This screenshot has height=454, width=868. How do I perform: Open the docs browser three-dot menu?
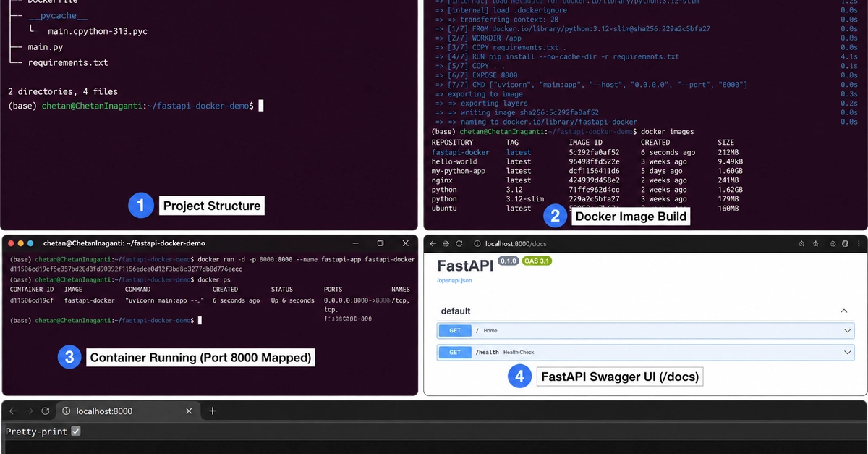[x=859, y=244]
